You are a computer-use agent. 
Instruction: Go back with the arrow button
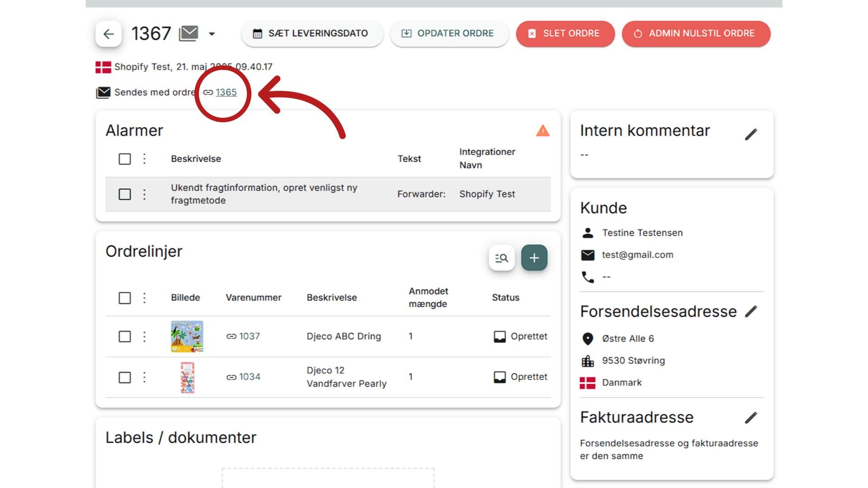pyautogui.click(x=108, y=34)
